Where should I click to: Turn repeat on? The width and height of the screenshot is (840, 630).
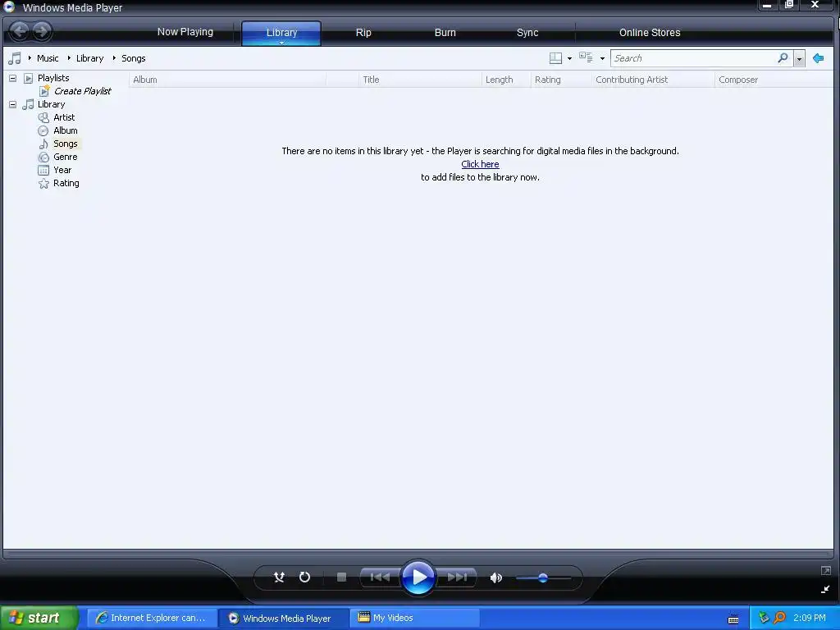(304, 577)
